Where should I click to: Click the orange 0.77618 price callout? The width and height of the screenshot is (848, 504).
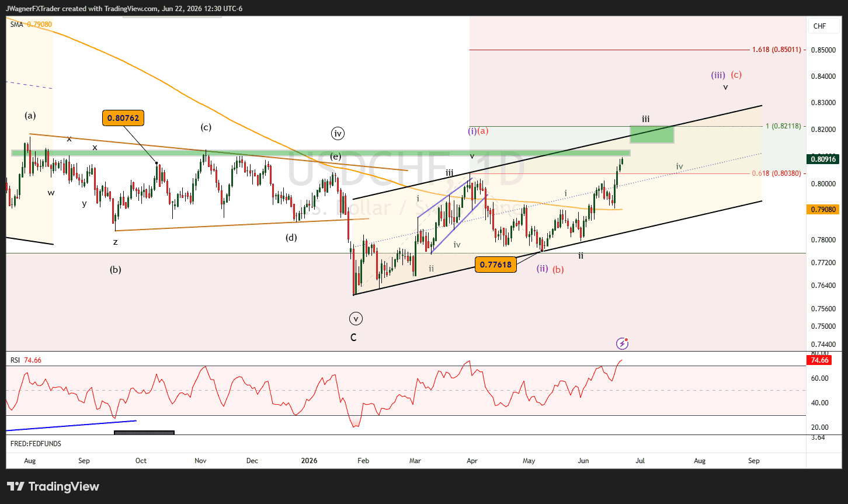[496, 265]
